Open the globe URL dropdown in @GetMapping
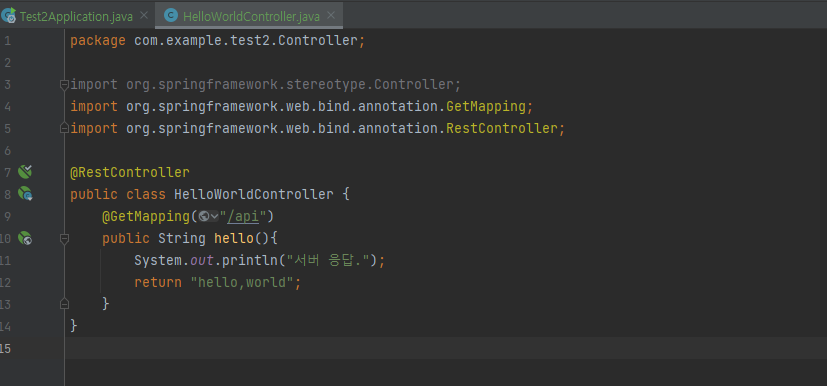827x386 pixels. pyautogui.click(x=209, y=216)
